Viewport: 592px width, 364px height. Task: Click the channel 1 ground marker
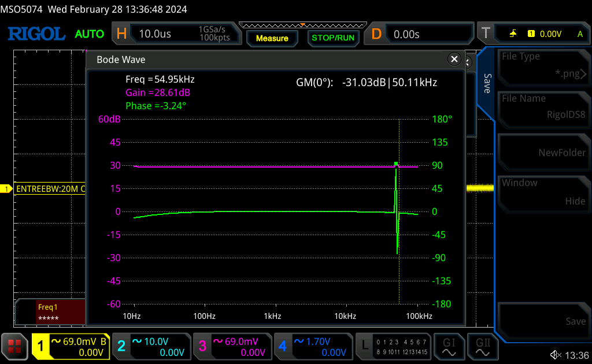point(6,188)
